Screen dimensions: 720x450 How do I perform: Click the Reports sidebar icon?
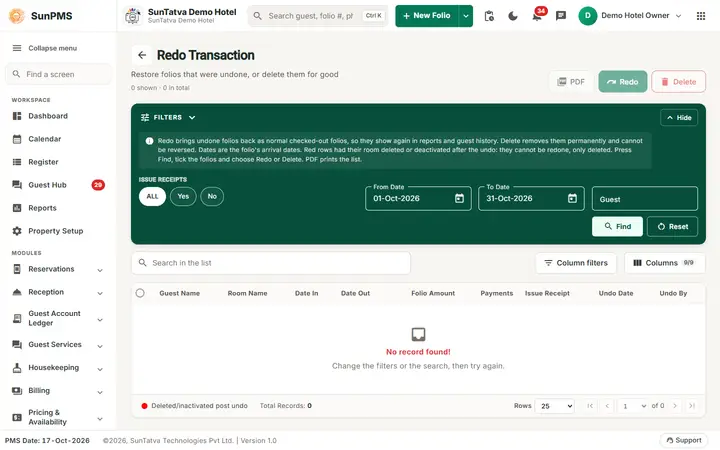(17, 208)
